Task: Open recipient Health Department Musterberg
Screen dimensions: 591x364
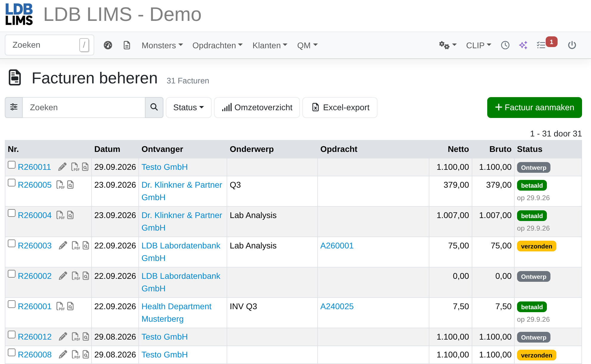Action: (x=177, y=312)
